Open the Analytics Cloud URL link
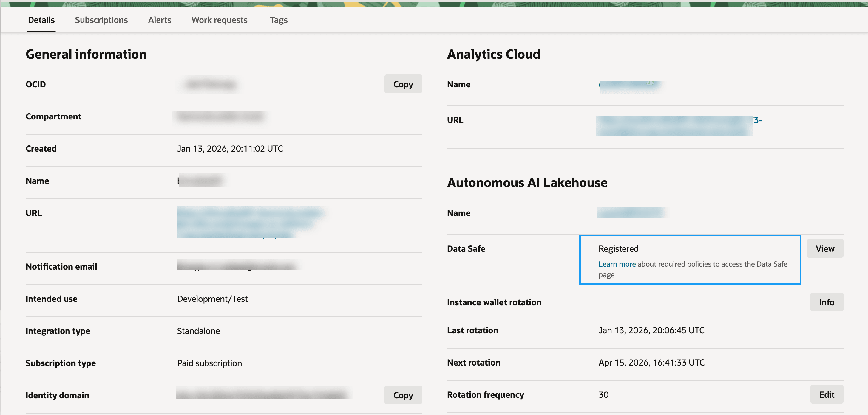The width and height of the screenshot is (868, 415). (x=674, y=125)
